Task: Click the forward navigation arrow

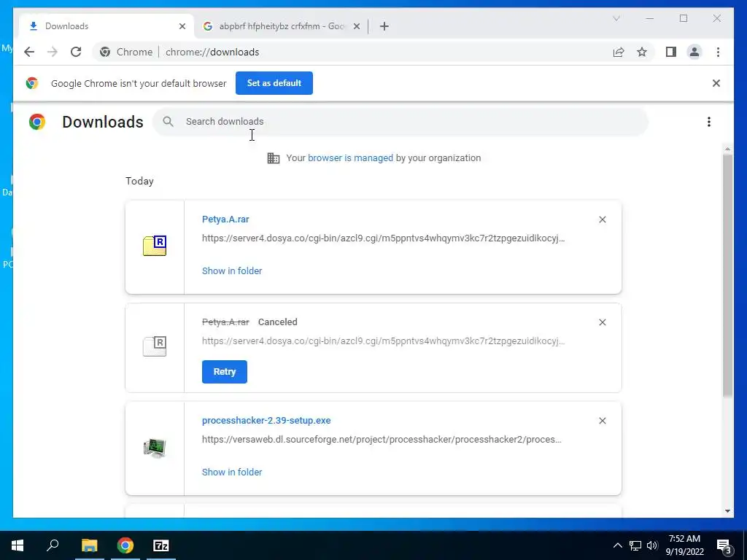Action: (x=53, y=52)
